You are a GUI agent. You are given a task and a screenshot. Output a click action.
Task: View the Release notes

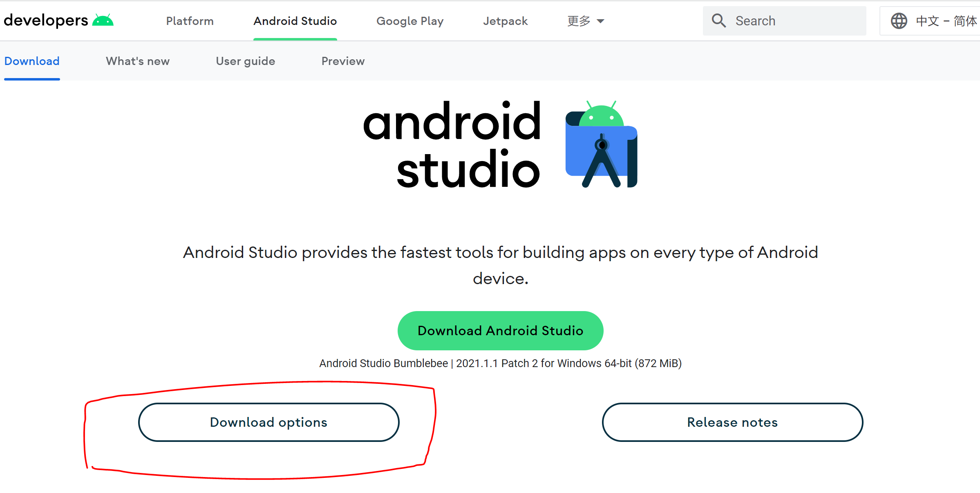732,422
